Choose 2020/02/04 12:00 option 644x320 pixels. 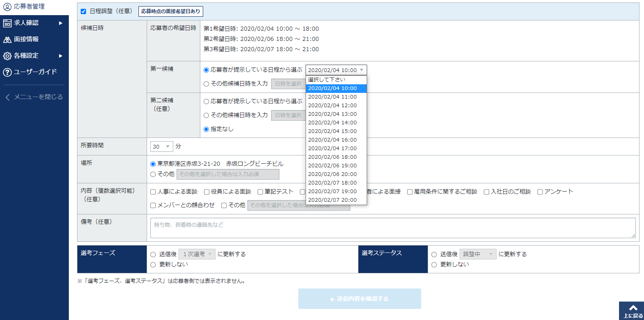[x=336, y=106]
